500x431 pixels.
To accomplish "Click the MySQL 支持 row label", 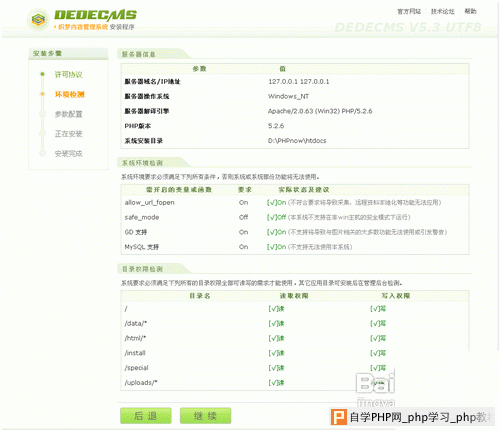I will click(142, 247).
